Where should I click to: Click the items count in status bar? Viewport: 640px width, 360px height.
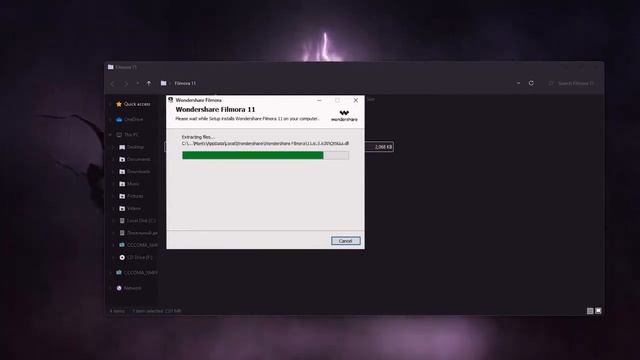[x=118, y=311]
